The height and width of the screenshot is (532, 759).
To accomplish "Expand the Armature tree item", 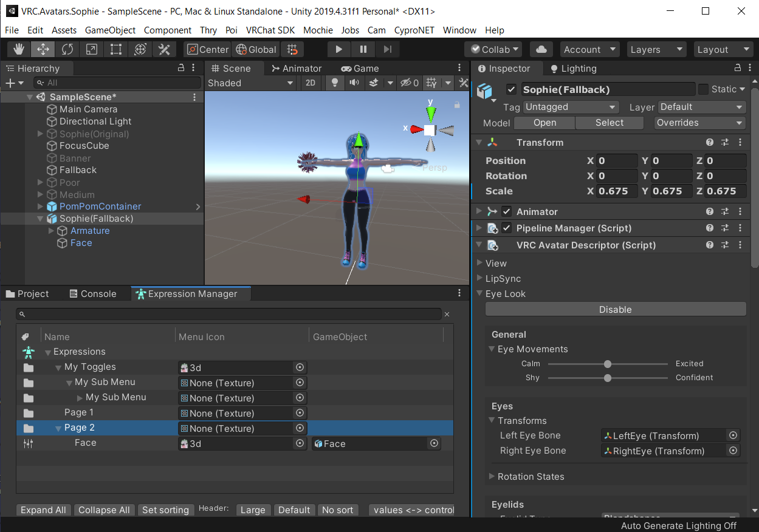I will click(x=51, y=231).
